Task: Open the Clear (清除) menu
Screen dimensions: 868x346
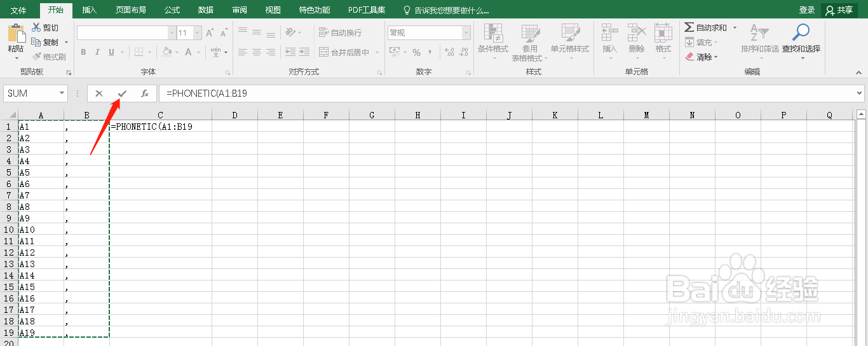Action: 701,57
